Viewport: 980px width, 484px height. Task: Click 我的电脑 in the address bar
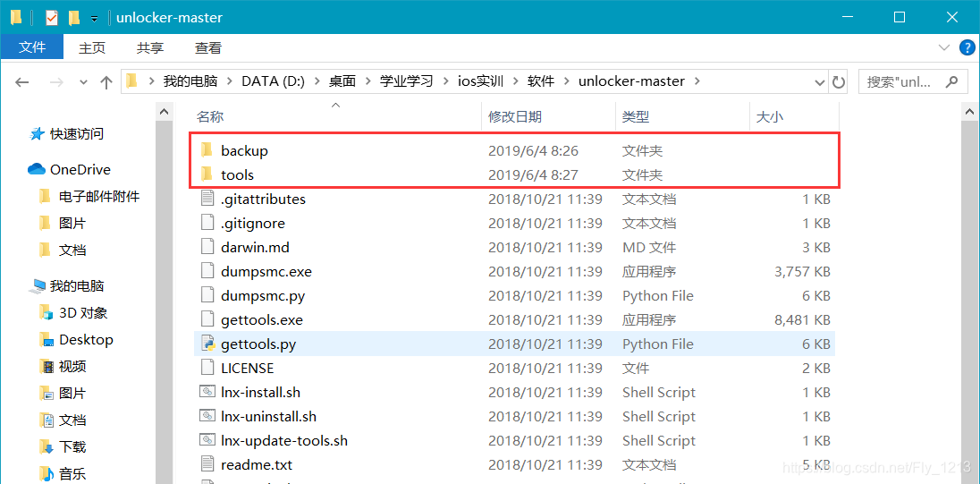190,81
